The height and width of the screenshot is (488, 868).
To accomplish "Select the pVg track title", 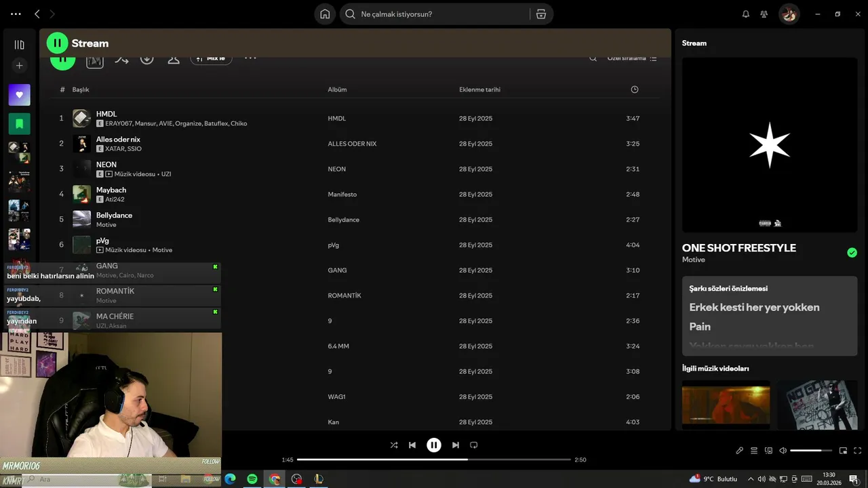I will tap(102, 241).
